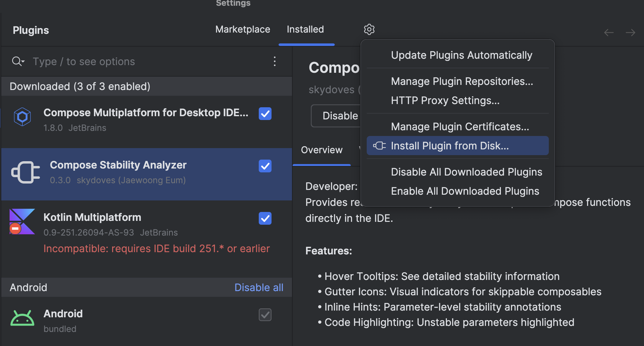Click the Compose Stability Analyzer plug icon
The height and width of the screenshot is (346, 644).
point(26,172)
